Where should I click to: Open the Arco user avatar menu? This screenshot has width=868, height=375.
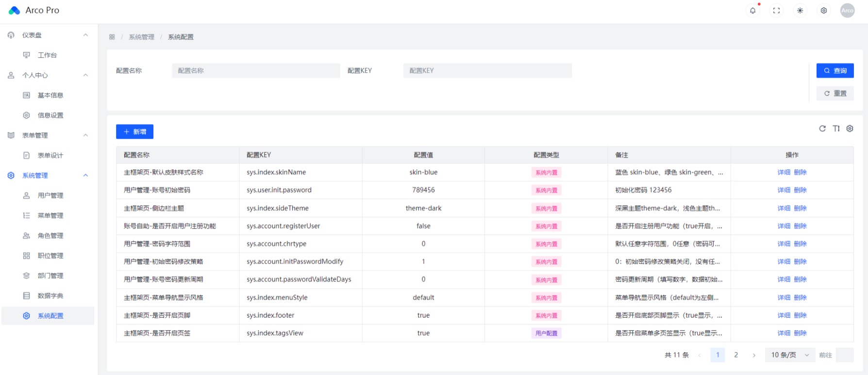[848, 10]
